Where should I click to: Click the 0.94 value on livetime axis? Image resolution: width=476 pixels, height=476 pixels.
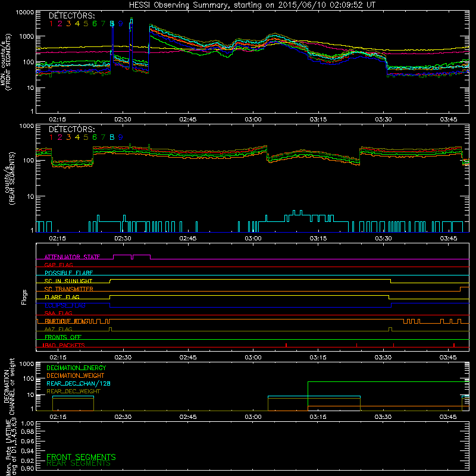(27, 450)
